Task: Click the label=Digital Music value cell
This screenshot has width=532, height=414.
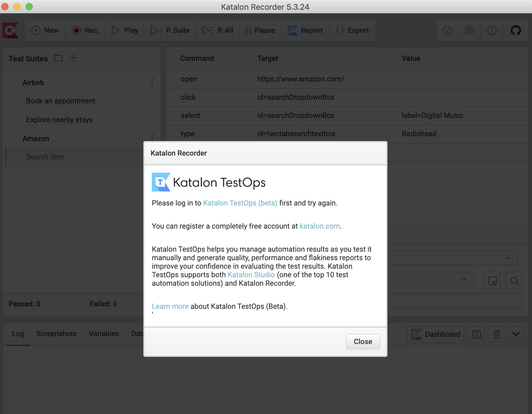Action: coord(432,116)
